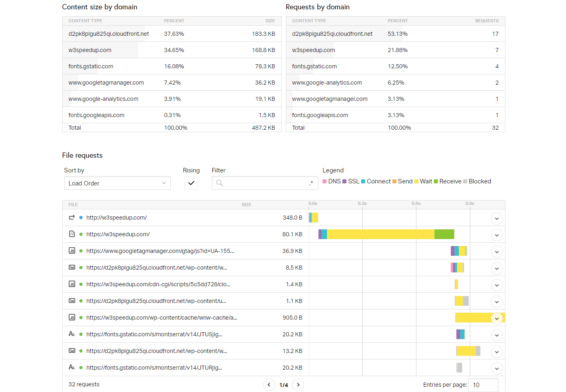The width and height of the screenshot is (566, 392).
Task: Click the SIZE column header in file requests
Action: [246, 205]
